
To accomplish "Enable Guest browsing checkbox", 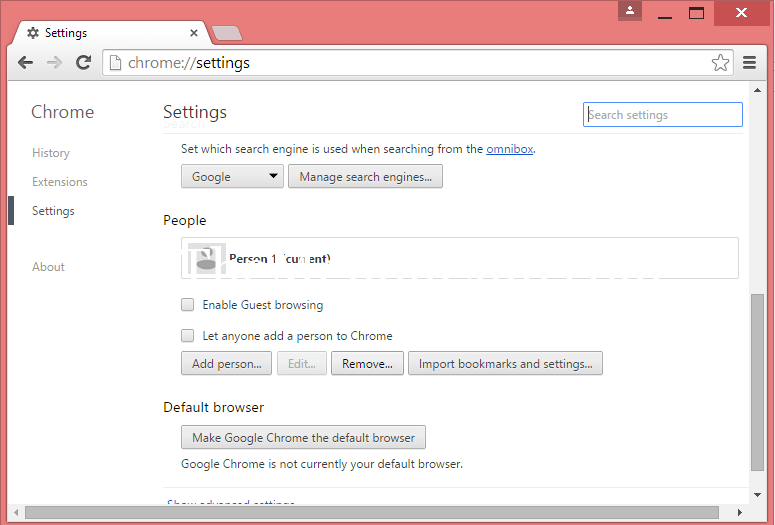I will pos(187,305).
